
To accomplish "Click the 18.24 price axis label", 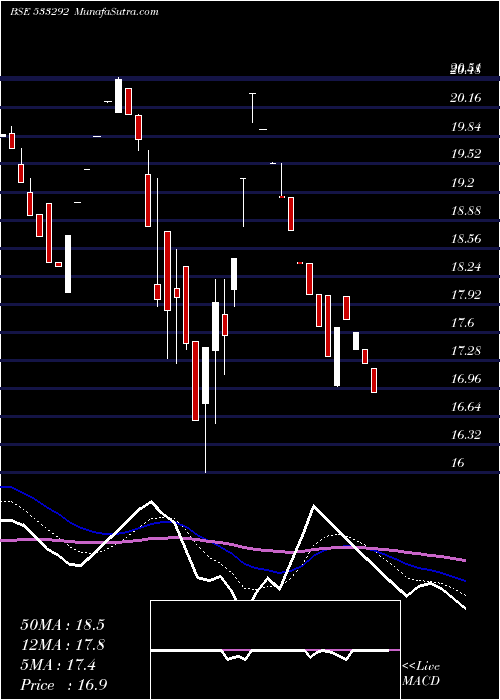I will pyautogui.click(x=466, y=267).
